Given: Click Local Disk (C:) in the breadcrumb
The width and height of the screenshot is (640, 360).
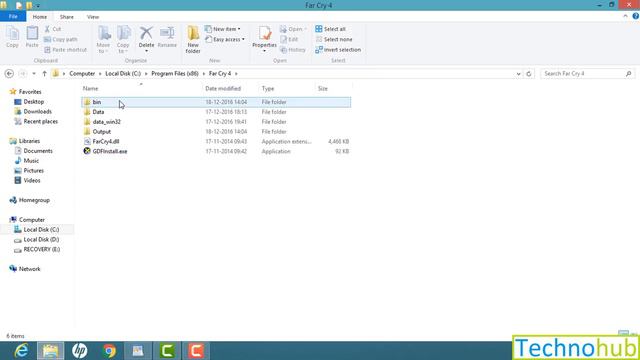Looking at the screenshot, I should 123,73.
